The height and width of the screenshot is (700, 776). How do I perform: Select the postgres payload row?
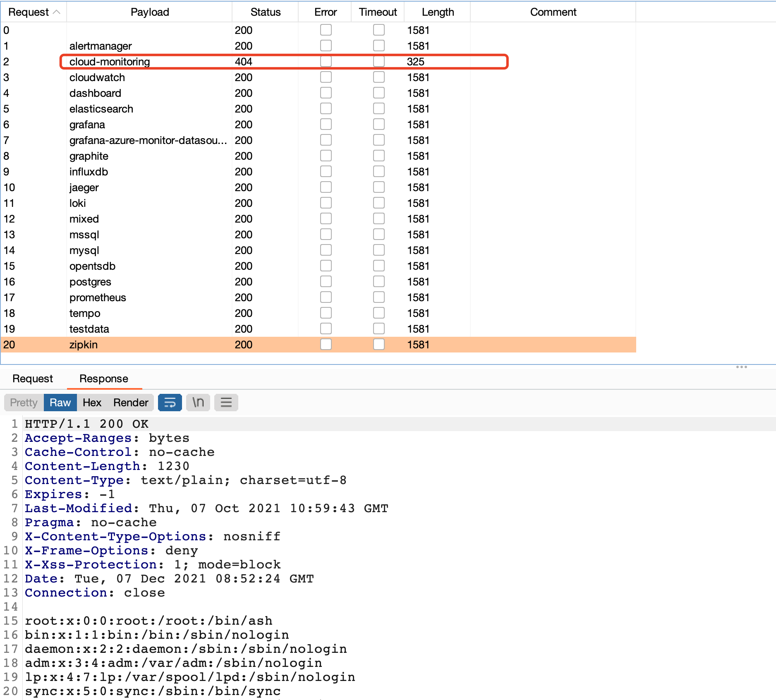[318, 282]
